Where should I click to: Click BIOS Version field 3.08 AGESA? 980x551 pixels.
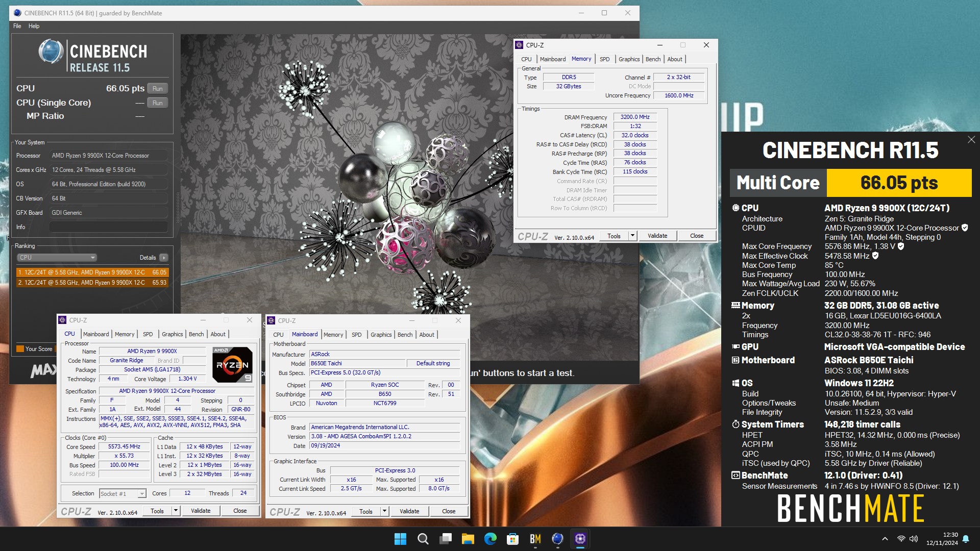pos(385,436)
